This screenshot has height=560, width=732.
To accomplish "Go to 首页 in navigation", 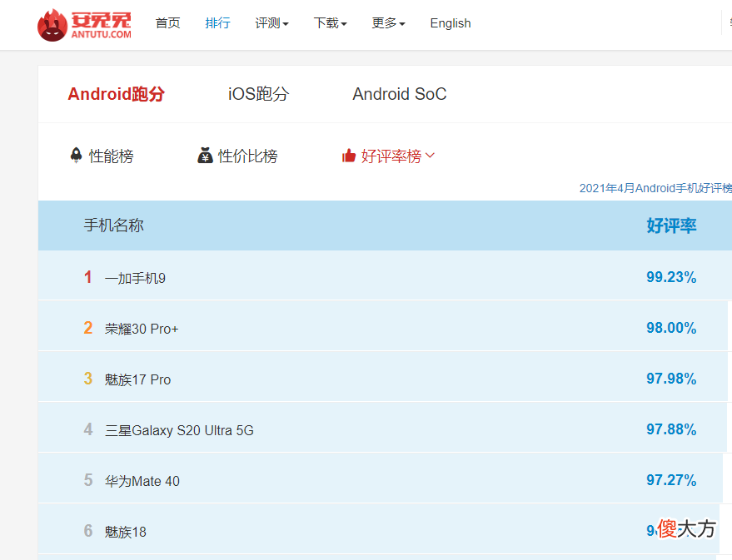I will [x=167, y=22].
